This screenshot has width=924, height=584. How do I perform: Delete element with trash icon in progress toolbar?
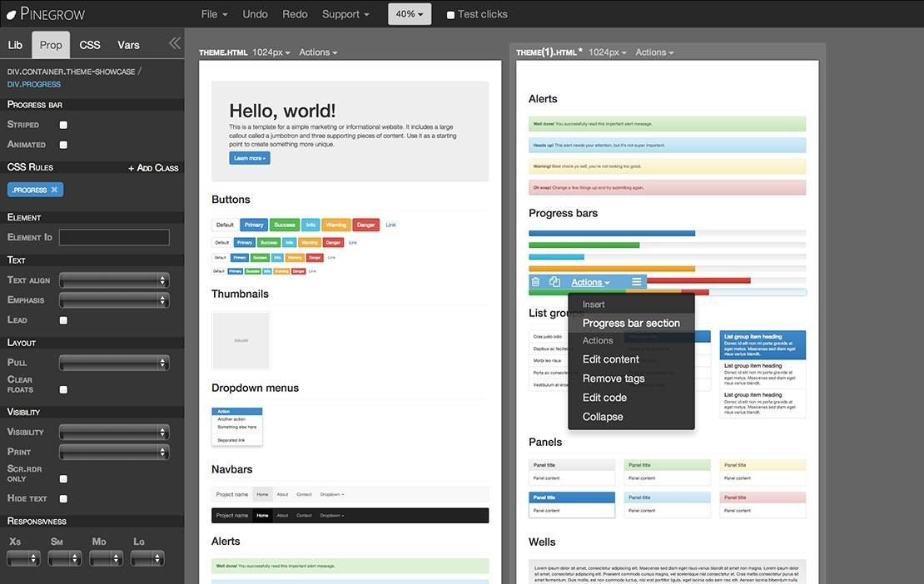[x=535, y=282]
